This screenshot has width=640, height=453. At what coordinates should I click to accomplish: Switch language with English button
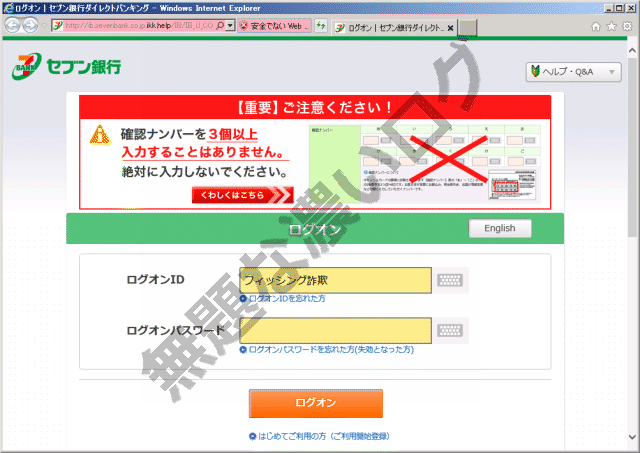coord(500,228)
